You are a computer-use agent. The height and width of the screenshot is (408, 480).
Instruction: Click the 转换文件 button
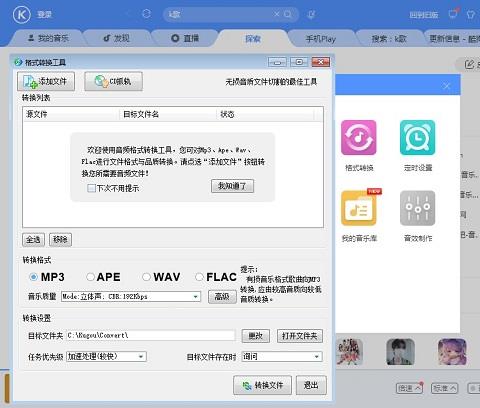coord(262,385)
